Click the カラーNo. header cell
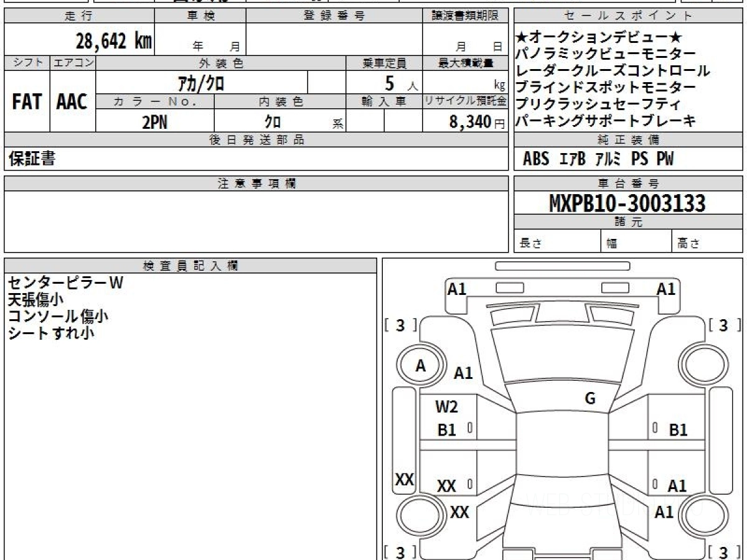Image resolution: width=747 pixels, height=560 pixels. coord(155,101)
